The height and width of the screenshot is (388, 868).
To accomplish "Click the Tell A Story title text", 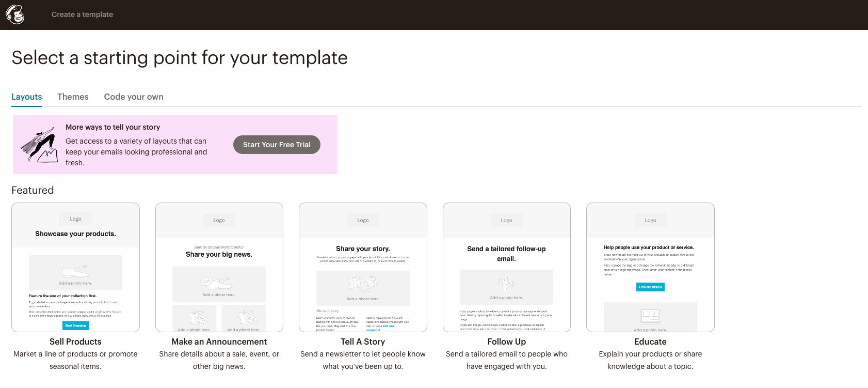I will coord(363,342).
